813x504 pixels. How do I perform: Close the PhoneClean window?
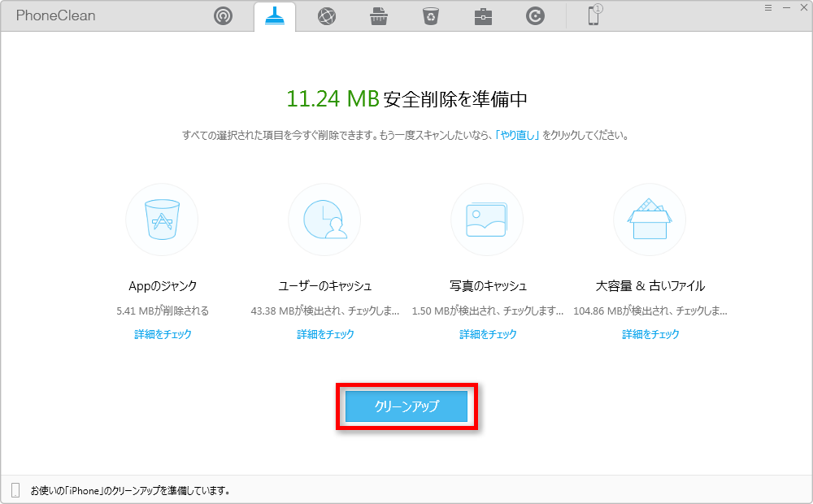point(804,8)
